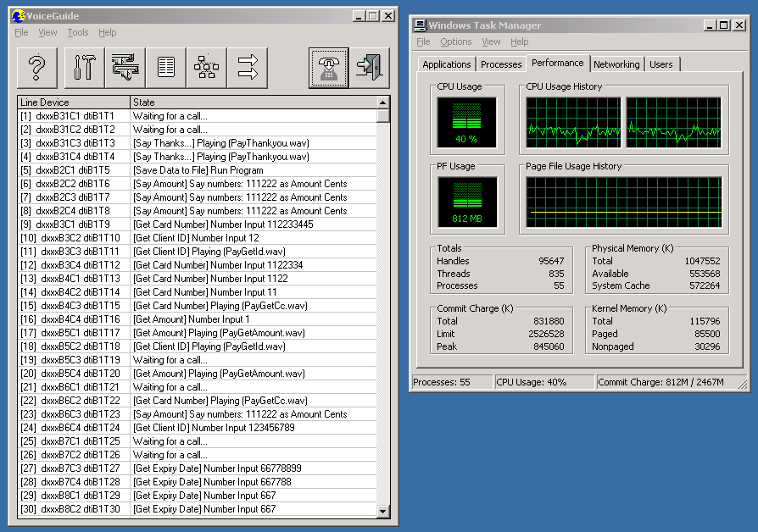
Task: Select row with Number Input 112233445
Action: [x=198, y=224]
